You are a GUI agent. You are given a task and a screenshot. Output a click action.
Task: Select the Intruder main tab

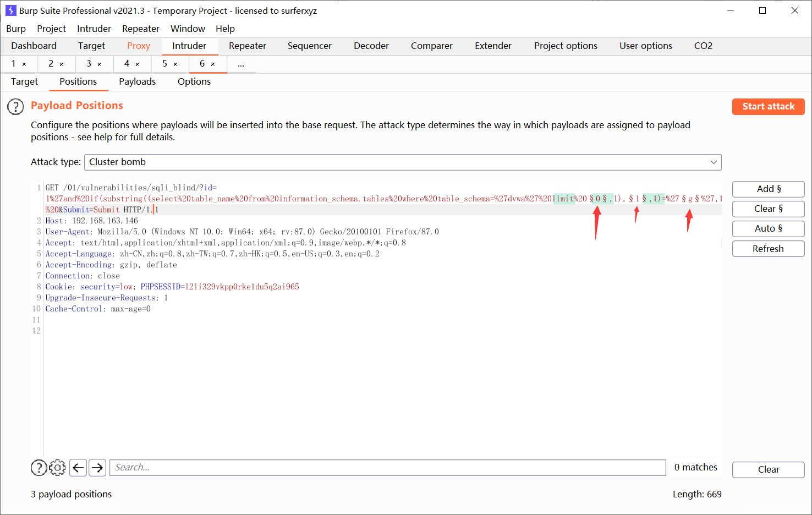pos(189,46)
